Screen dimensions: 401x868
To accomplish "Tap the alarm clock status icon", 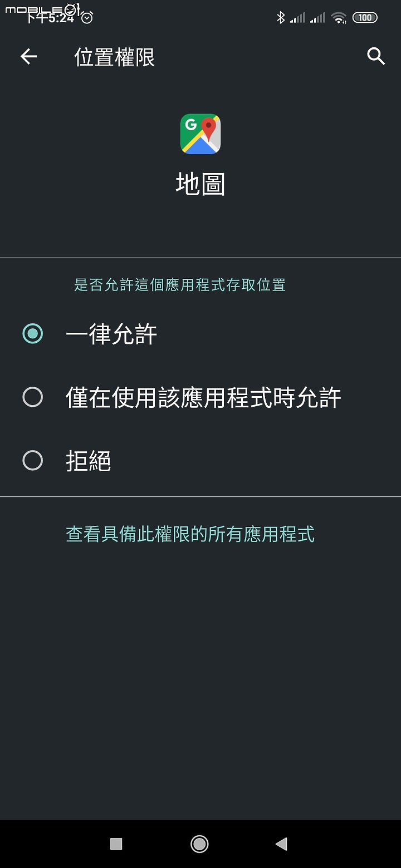I will (87, 18).
